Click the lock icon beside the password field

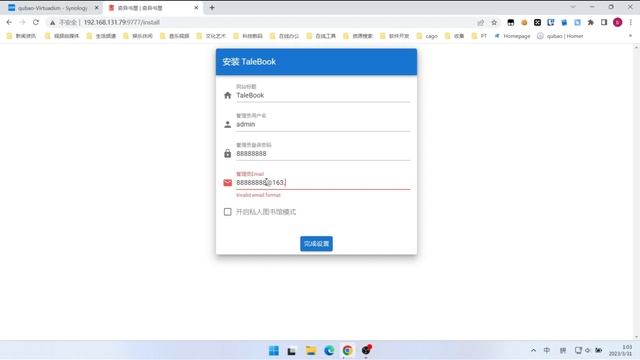(x=228, y=153)
